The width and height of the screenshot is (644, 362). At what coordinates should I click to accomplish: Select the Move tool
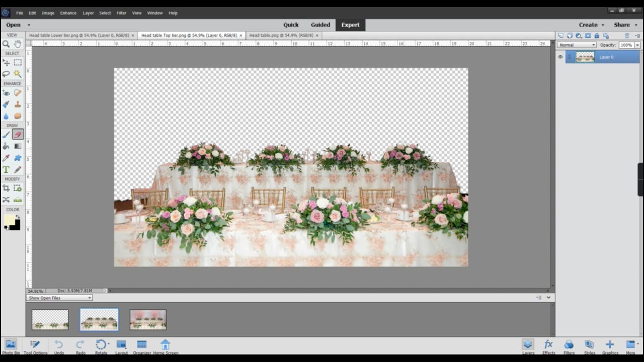click(x=6, y=62)
